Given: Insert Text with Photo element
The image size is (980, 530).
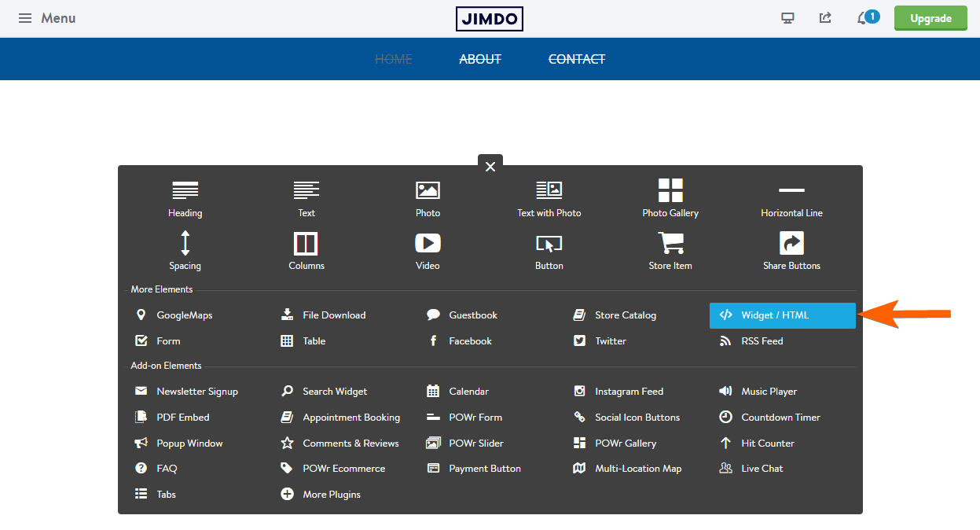Looking at the screenshot, I should 549,199.
